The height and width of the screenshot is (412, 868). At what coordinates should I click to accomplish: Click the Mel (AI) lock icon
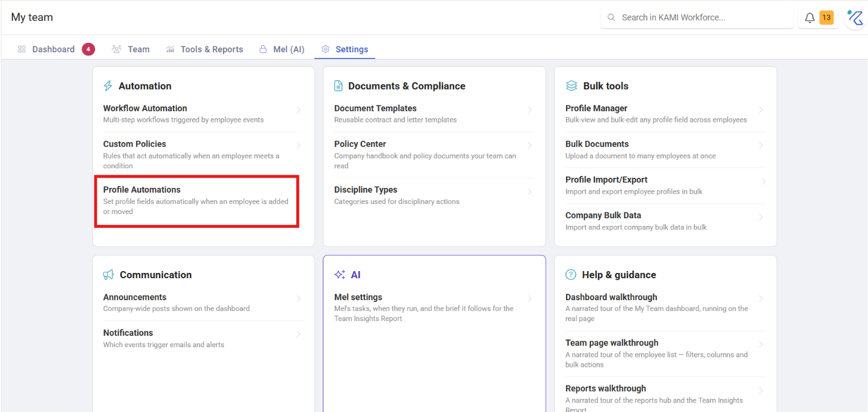263,49
